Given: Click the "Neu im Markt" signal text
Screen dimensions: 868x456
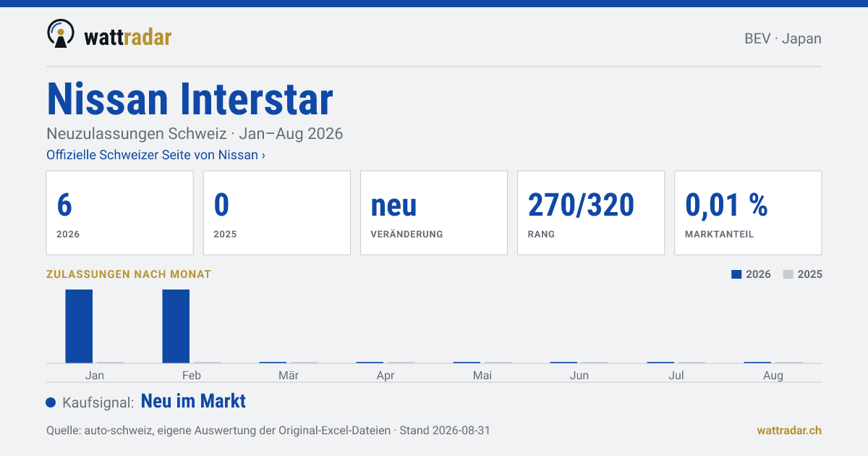Looking at the screenshot, I should point(193,401).
